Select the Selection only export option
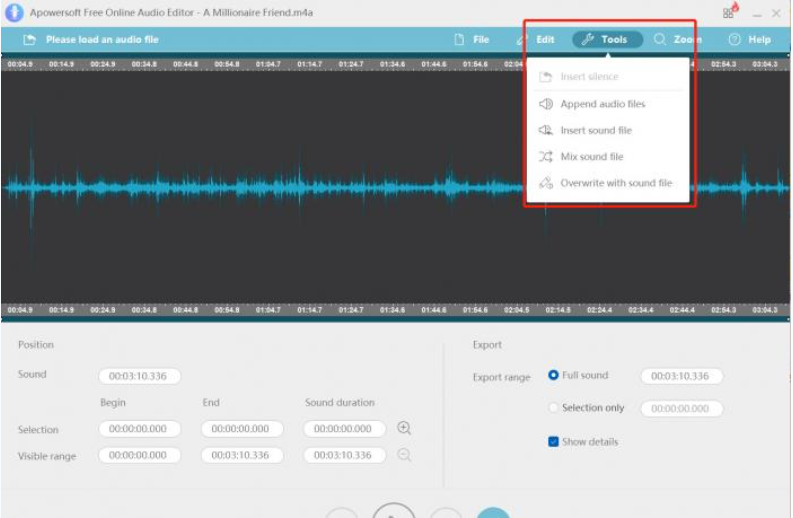This screenshot has height=518, width=793. point(553,407)
